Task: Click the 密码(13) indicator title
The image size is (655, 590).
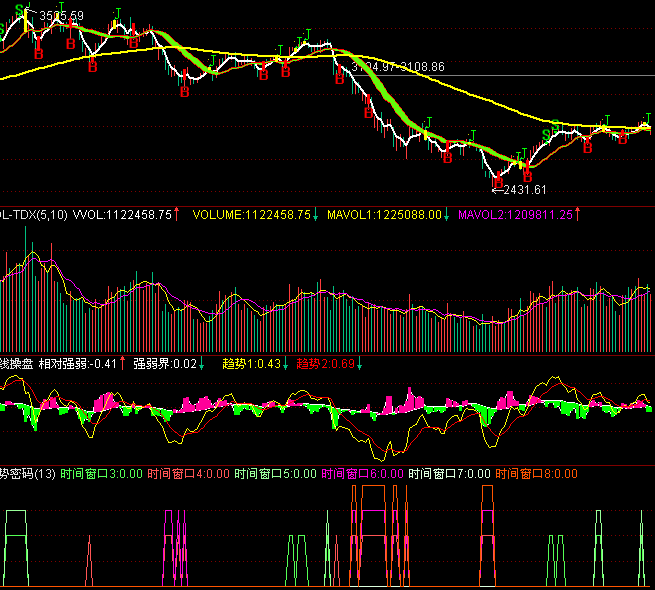Action: [x=33, y=474]
